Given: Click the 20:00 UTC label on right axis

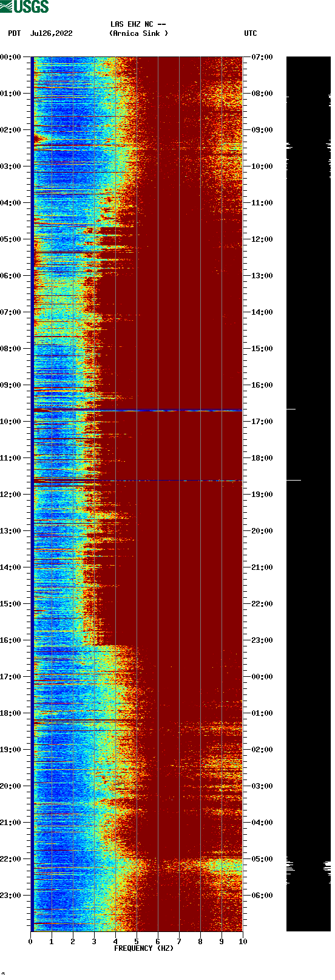Looking at the screenshot, I should (262, 531).
